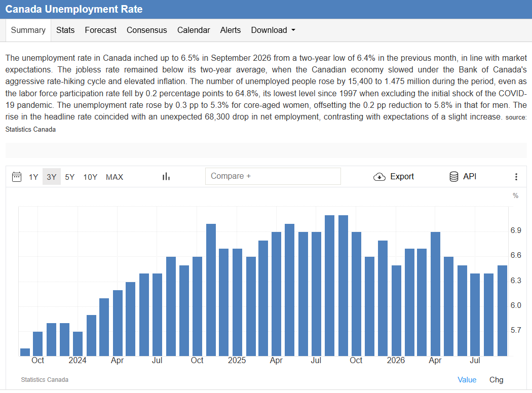Click the API database icon
Viewport: 532px width, 393px height.
[x=454, y=177]
